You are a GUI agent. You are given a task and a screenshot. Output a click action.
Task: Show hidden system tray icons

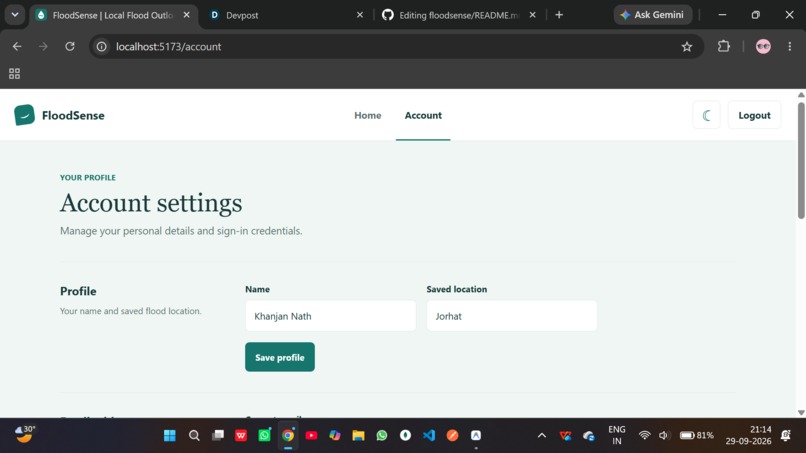(542, 436)
